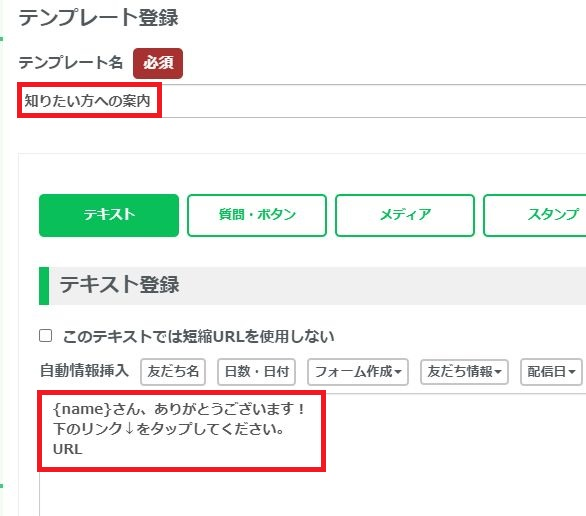Click the red 必須 badge

[x=158, y=63]
